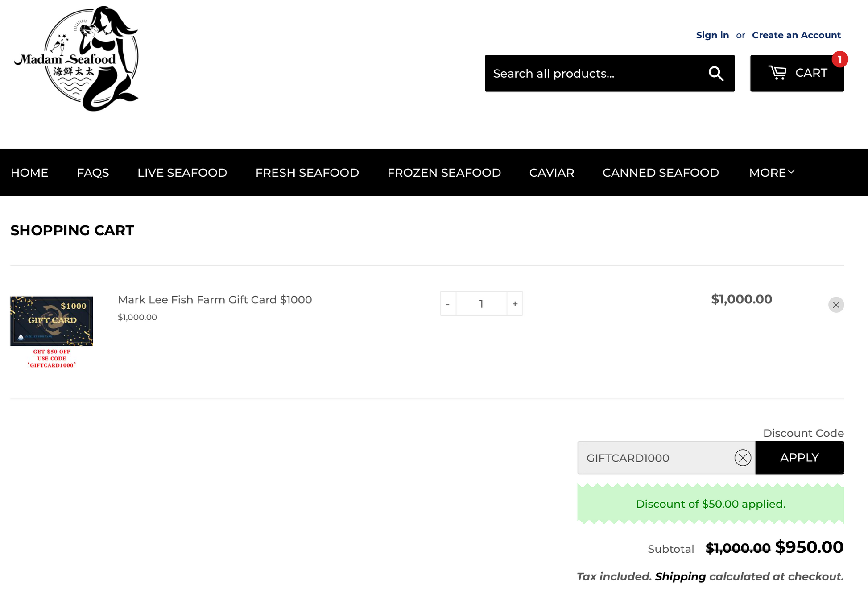Expand the MORE menu dropdown
The image size is (868, 592).
tap(771, 173)
